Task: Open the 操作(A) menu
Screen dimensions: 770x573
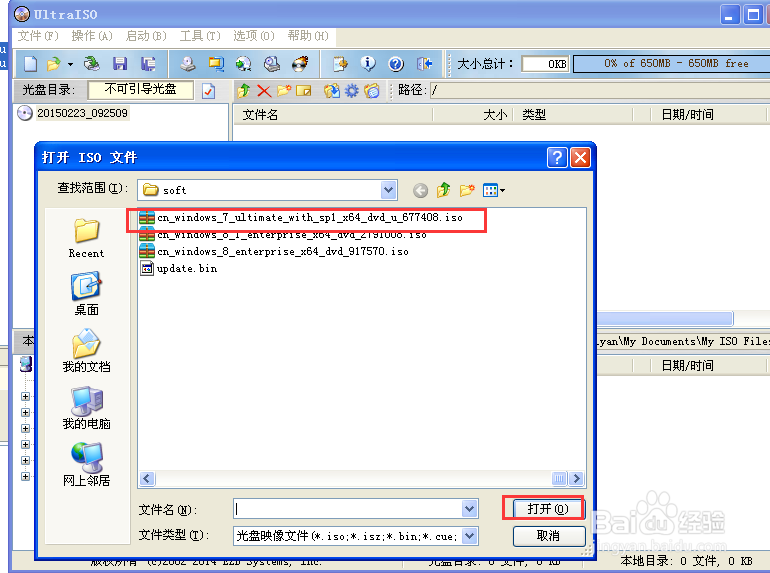Action: pos(92,36)
